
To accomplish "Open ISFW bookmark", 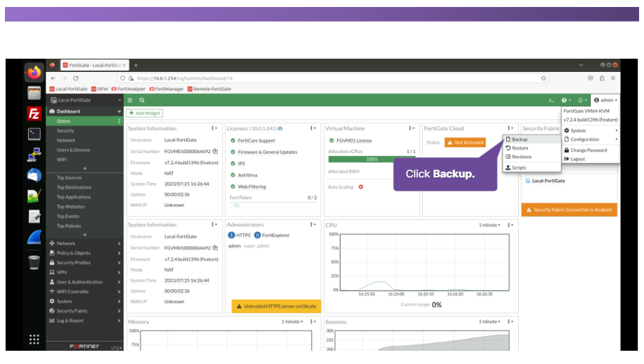I will (99, 89).
